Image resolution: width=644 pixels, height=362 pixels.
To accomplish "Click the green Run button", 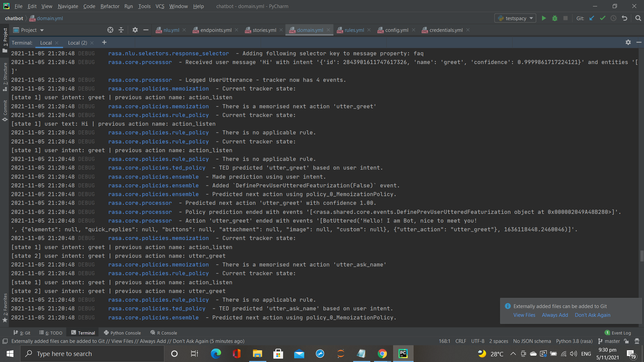I will [544, 18].
